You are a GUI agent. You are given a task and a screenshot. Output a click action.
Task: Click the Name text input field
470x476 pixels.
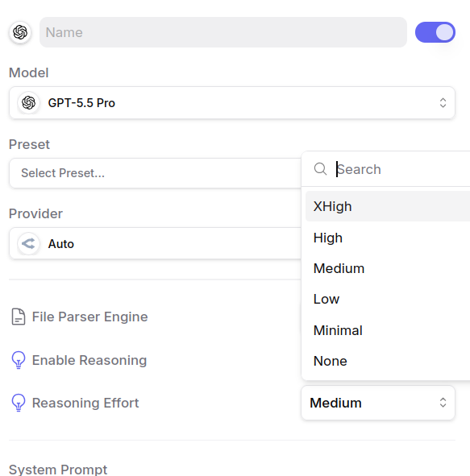223,32
